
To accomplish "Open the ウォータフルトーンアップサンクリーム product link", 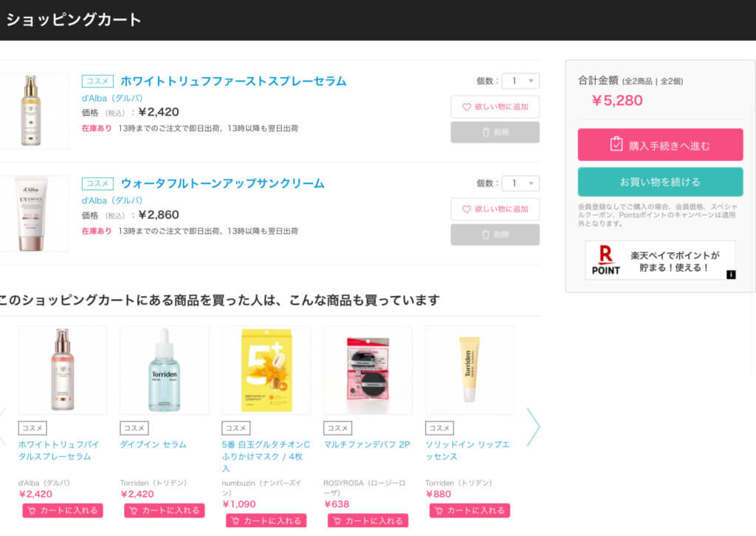I will point(222,183).
